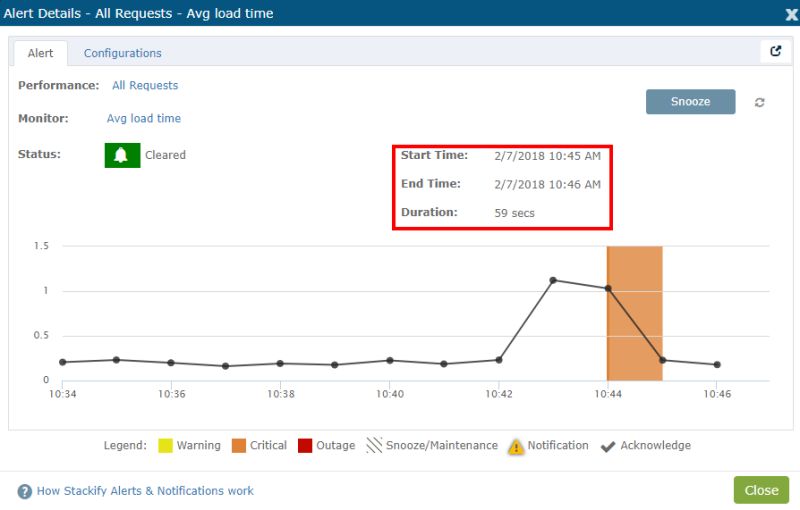The height and width of the screenshot is (510, 800).
Task: Select the Alert tab
Action: pos(40,53)
